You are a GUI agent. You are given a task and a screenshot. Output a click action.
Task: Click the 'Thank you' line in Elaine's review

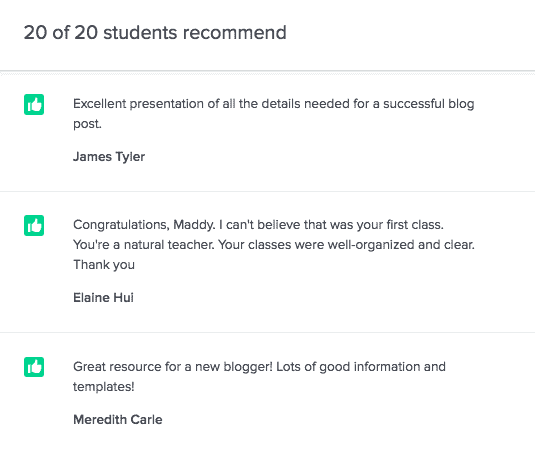[x=104, y=265]
